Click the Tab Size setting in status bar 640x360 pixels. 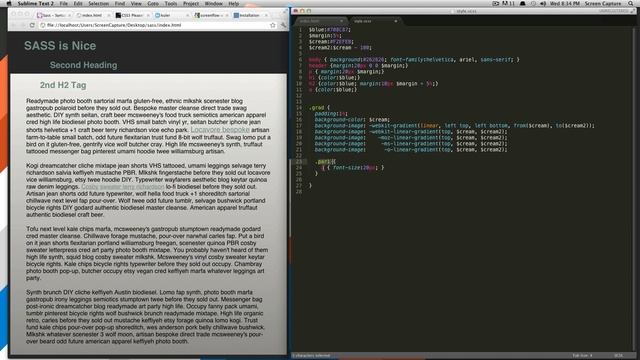click(582, 356)
